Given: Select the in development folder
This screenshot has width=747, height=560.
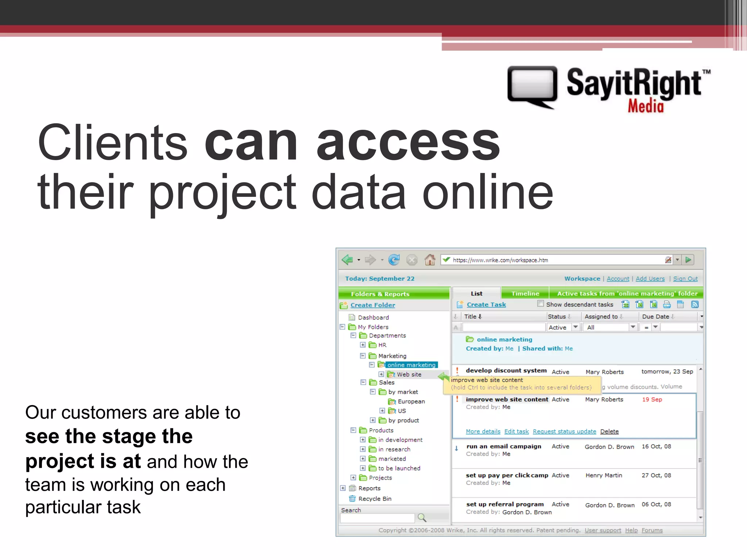Looking at the screenshot, I should click(400, 440).
